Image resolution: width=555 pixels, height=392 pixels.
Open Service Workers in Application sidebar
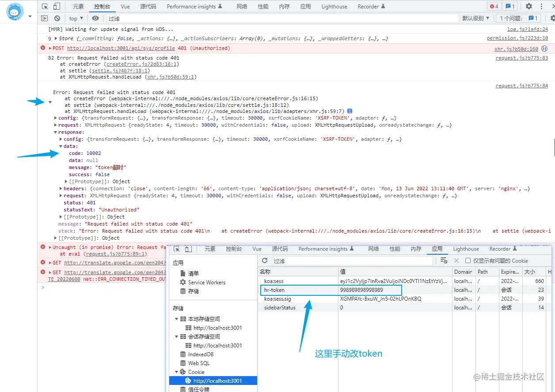coord(206,283)
